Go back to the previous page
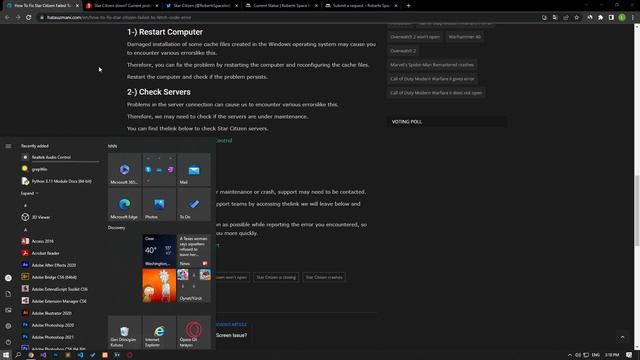Image resolution: width=640 pixels, height=360 pixels. coord(7,18)
